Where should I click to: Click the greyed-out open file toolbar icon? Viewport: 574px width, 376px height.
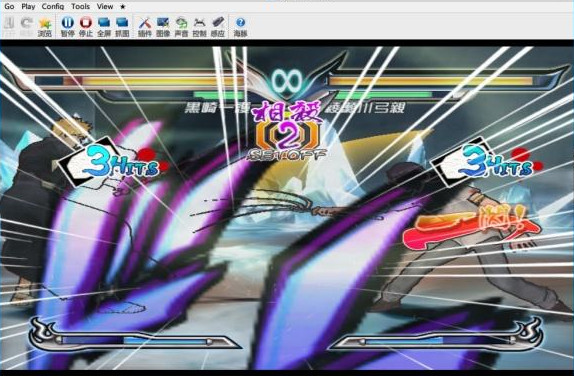point(9,27)
